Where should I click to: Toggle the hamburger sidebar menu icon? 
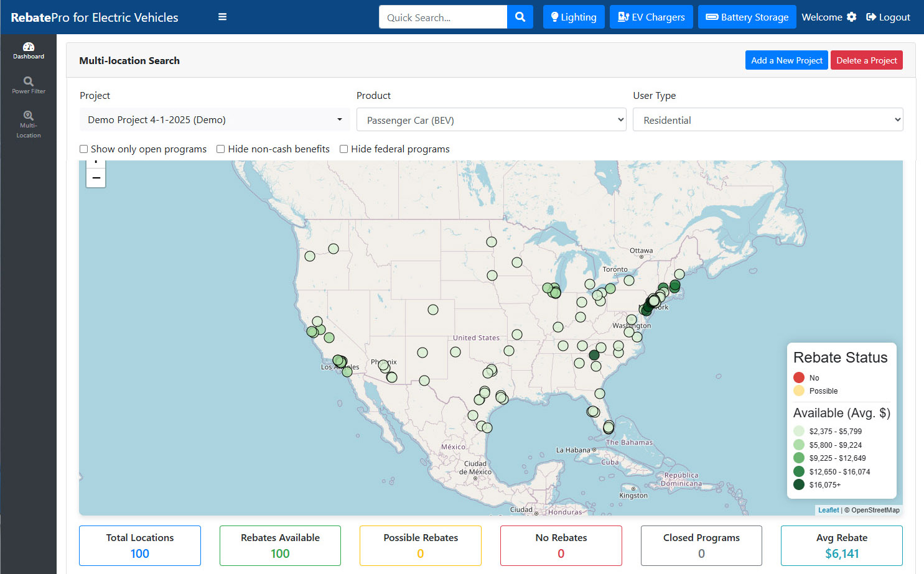pyautogui.click(x=222, y=17)
